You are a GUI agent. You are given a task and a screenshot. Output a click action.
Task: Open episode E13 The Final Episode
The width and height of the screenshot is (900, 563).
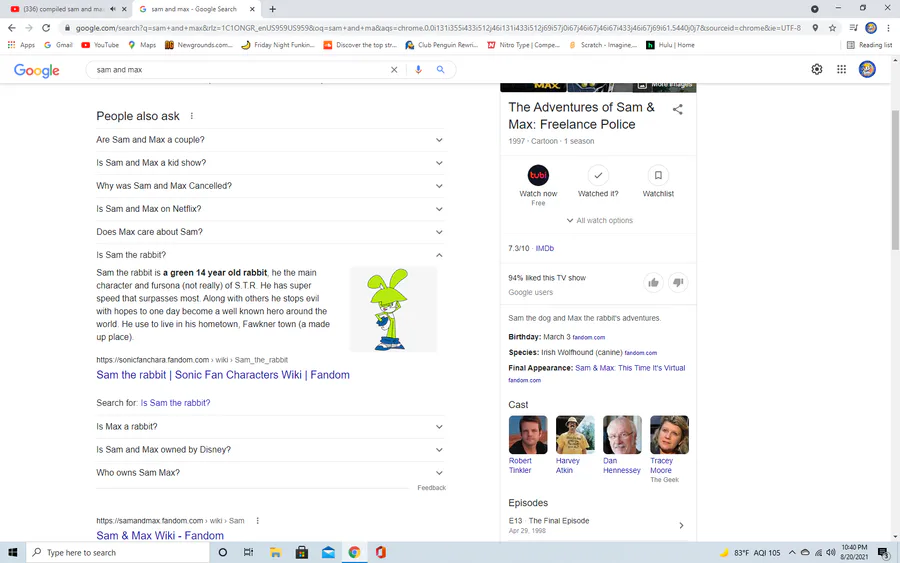coord(598,525)
